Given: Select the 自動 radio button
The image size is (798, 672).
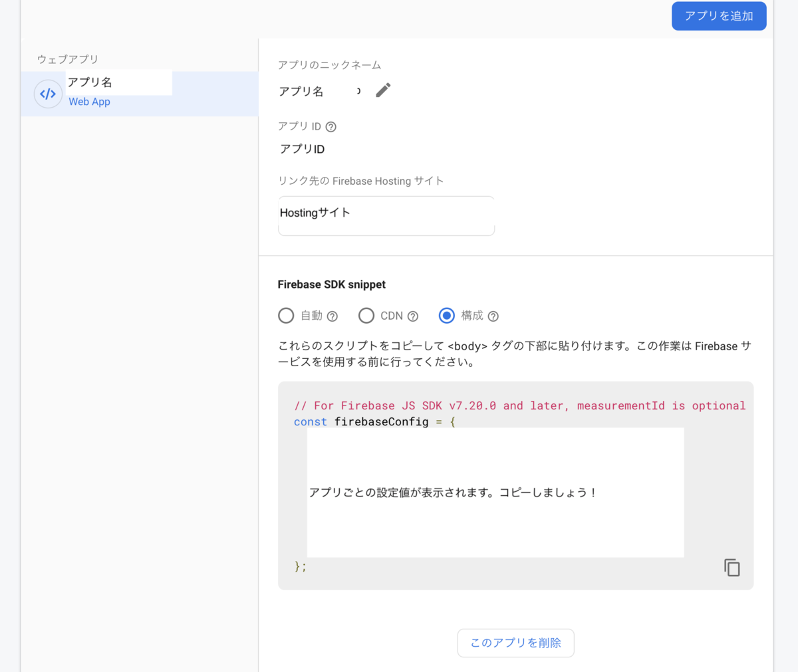Looking at the screenshot, I should [x=286, y=316].
